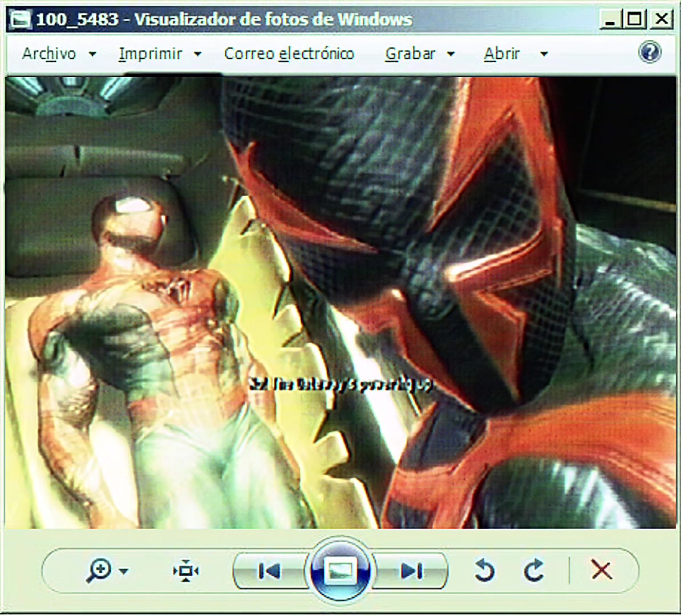Delete photo with red X icon

[x=602, y=570]
